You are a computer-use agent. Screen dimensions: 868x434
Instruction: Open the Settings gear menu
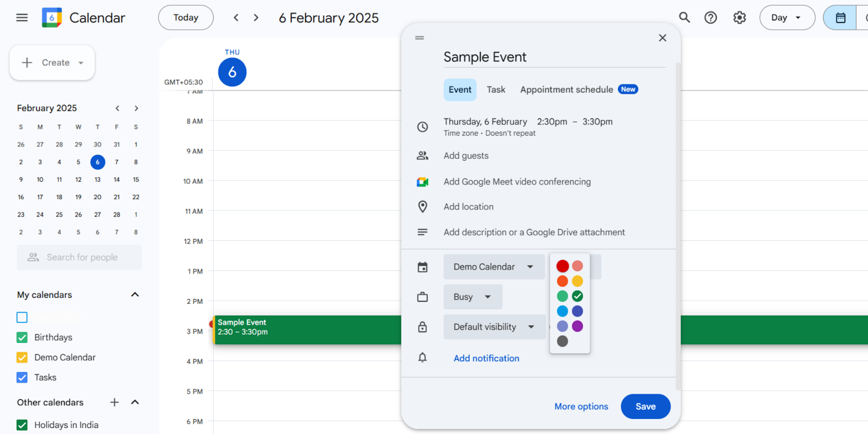pos(739,17)
